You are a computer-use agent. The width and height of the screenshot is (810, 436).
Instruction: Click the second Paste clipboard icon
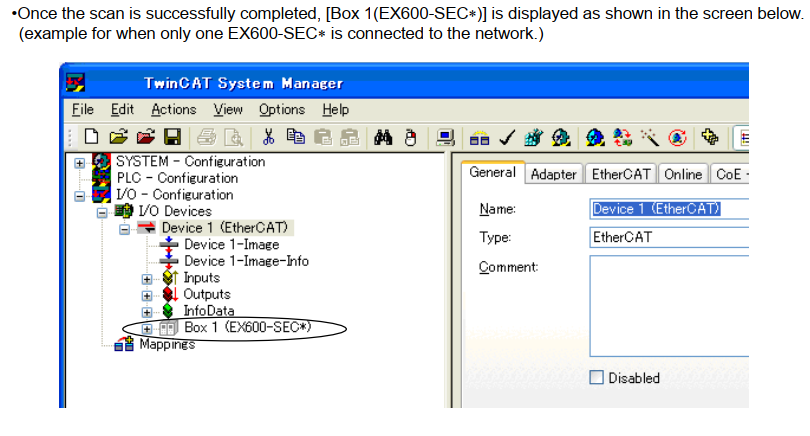350,137
